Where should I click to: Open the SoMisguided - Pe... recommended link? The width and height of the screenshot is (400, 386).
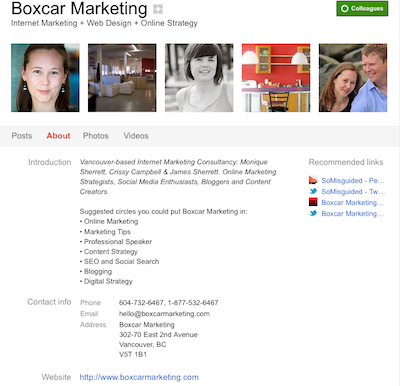353,181
